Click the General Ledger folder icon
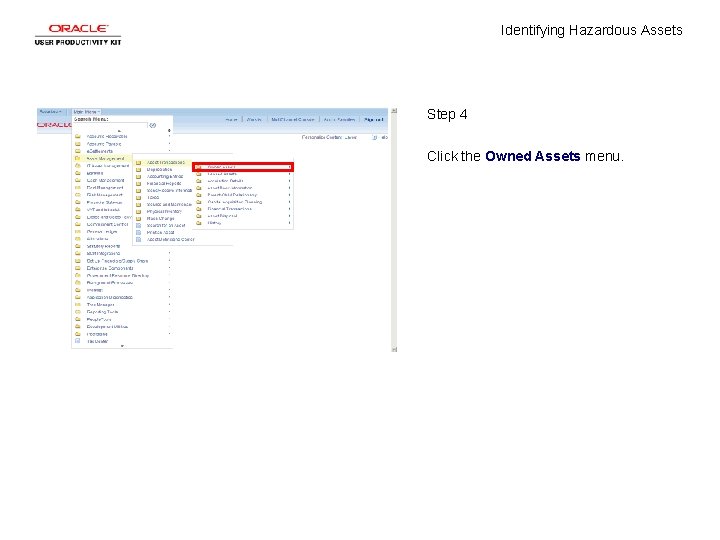This screenshot has height=540, width=720. coord(78,232)
